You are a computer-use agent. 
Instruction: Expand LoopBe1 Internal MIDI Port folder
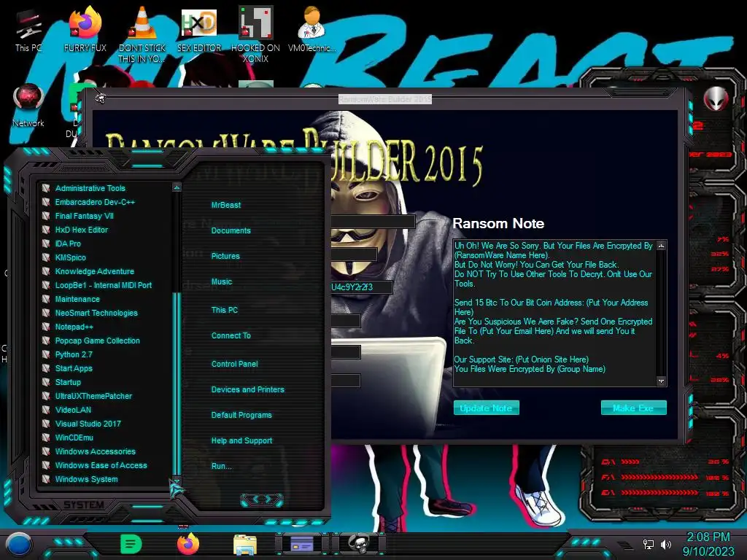pos(104,285)
